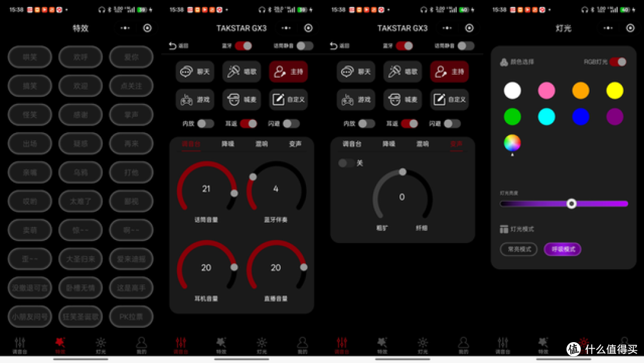The height and width of the screenshot is (363, 644).
Task: Select 唱歌 sing mode on the 变声 screen
Action: [x=402, y=72]
